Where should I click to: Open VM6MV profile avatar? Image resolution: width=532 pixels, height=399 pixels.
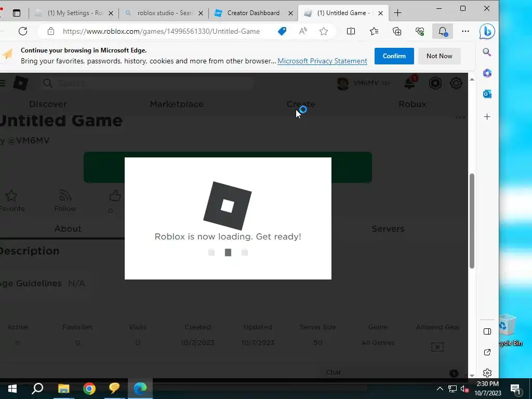pos(343,83)
